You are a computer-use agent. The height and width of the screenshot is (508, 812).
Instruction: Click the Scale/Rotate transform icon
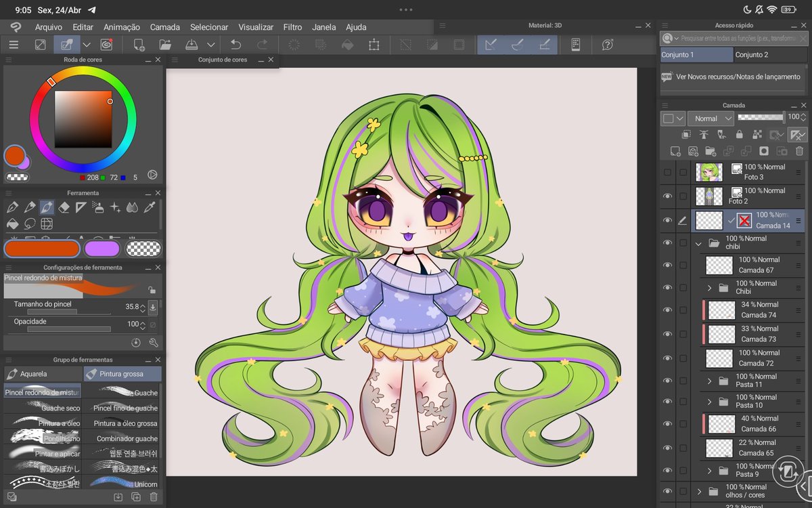tap(374, 45)
